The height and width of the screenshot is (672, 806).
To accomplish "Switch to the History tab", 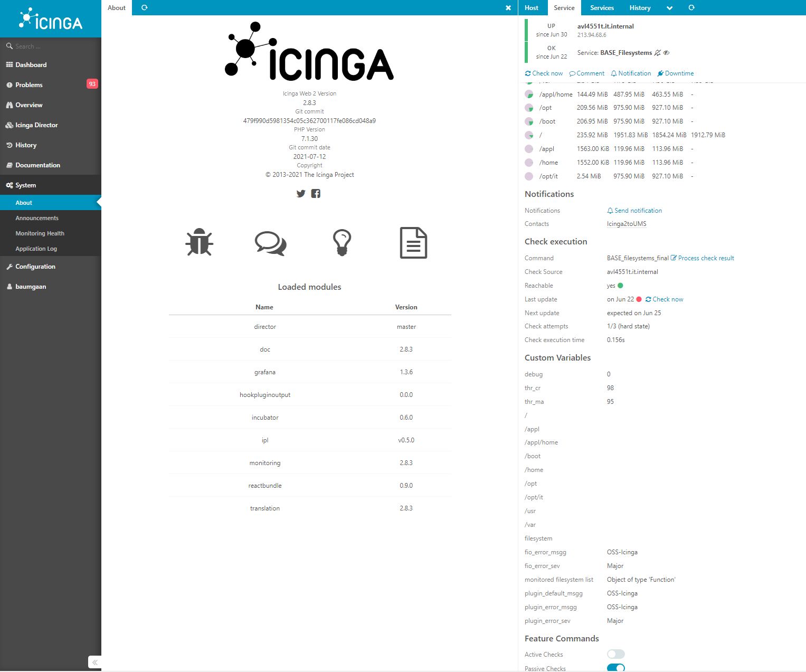I will [x=640, y=7].
